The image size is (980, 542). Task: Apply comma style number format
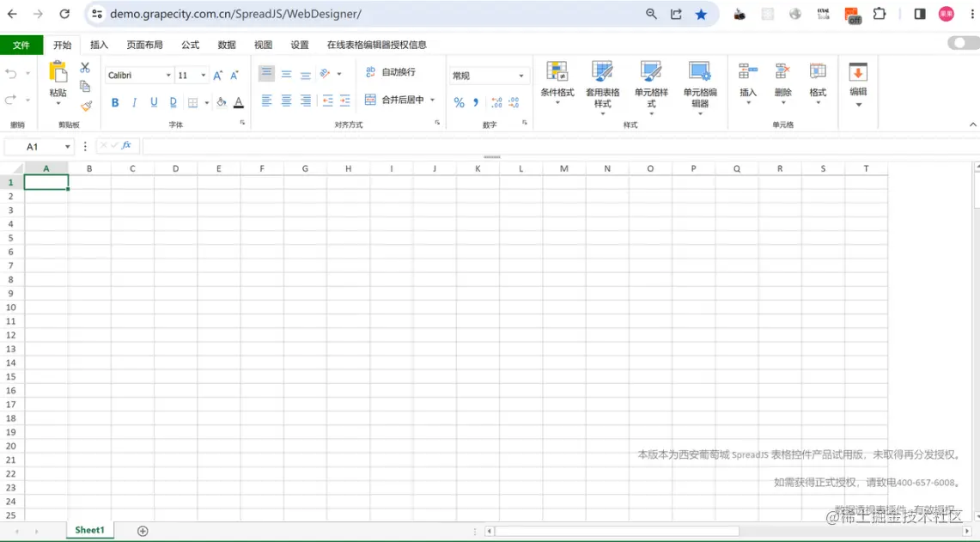pyautogui.click(x=476, y=102)
